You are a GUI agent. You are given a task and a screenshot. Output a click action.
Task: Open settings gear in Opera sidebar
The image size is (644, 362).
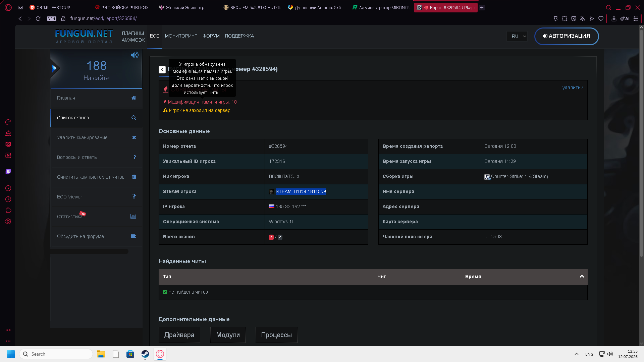tap(8, 222)
